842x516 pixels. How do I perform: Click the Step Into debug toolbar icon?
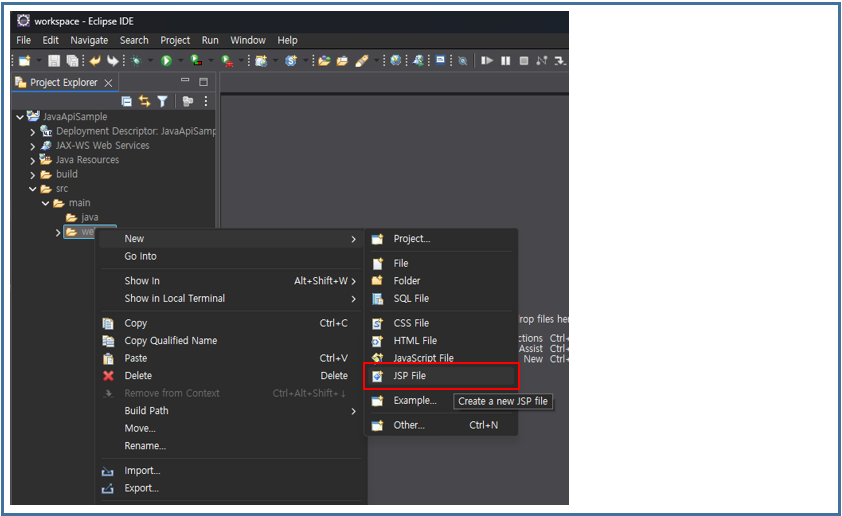[x=561, y=61]
